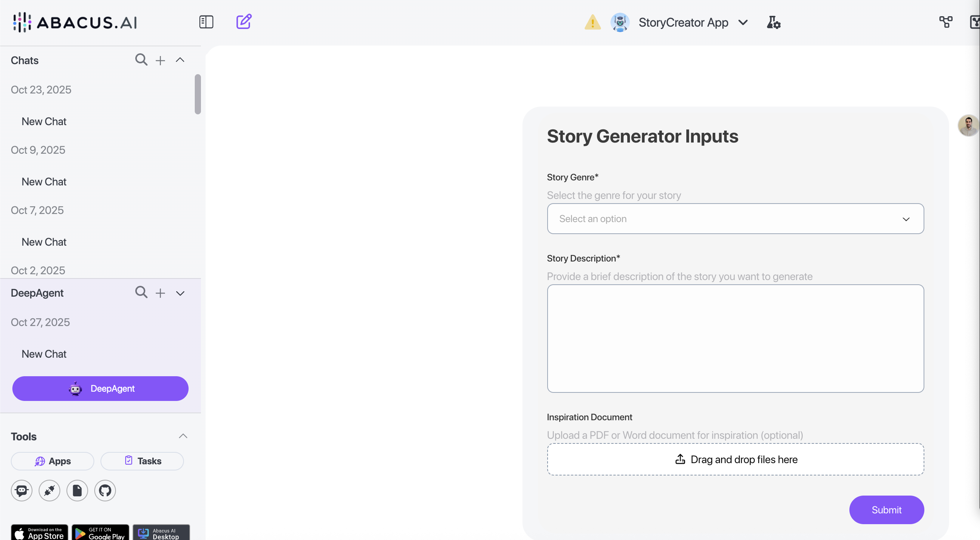Launch DeepAgent with the purple button
The height and width of the screenshot is (540, 980).
(x=100, y=388)
